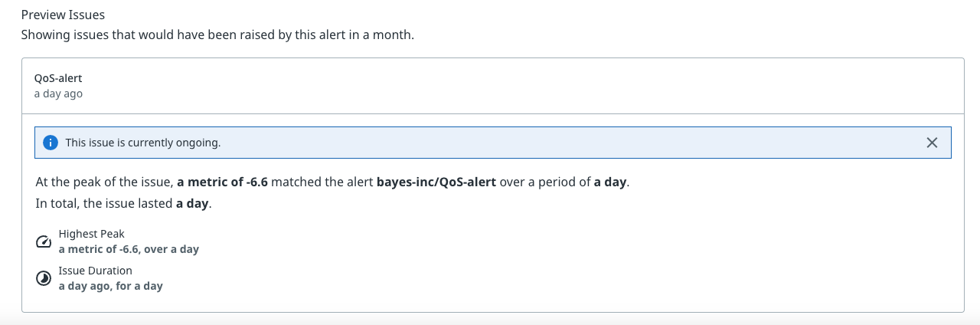The height and width of the screenshot is (325, 980).
Task: Open the QoS-alert issue title
Action: [58, 78]
